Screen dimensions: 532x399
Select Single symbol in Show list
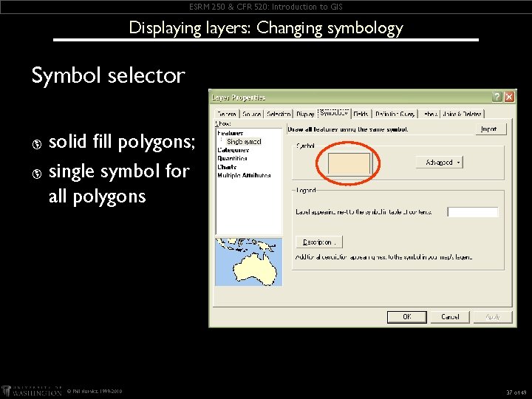(x=244, y=141)
